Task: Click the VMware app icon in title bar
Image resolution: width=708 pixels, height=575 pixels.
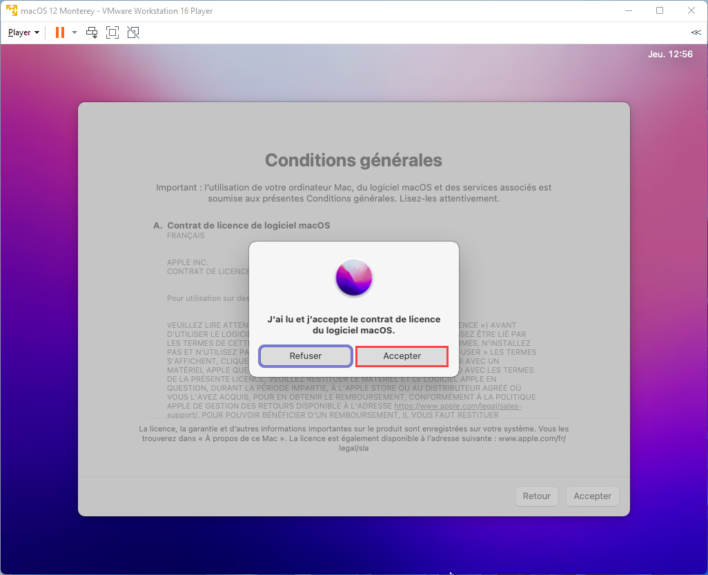Action: (x=11, y=10)
